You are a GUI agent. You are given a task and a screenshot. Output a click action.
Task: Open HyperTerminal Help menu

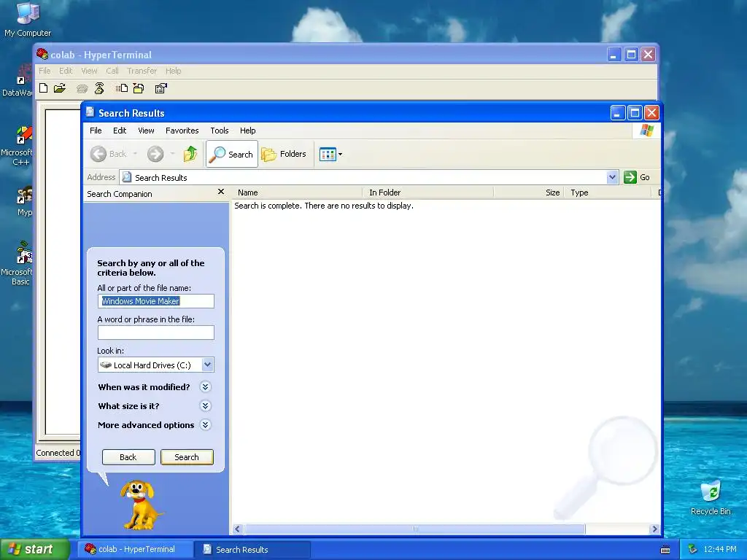coord(174,71)
